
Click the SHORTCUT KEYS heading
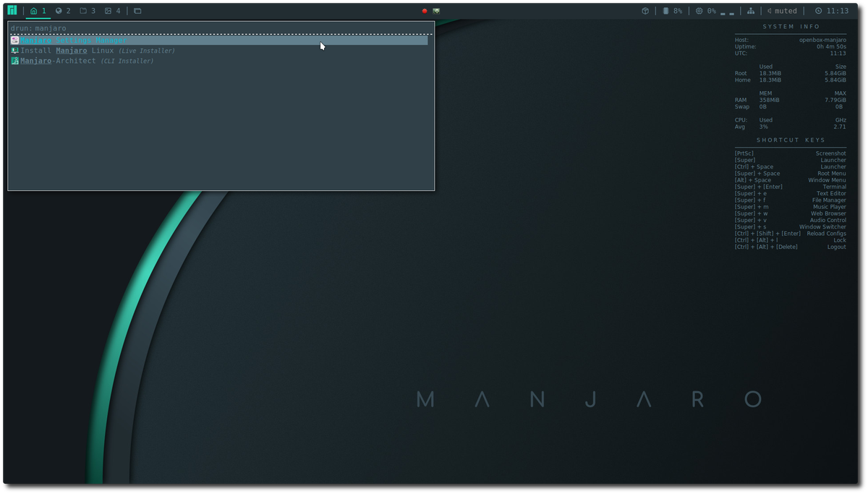[791, 140]
